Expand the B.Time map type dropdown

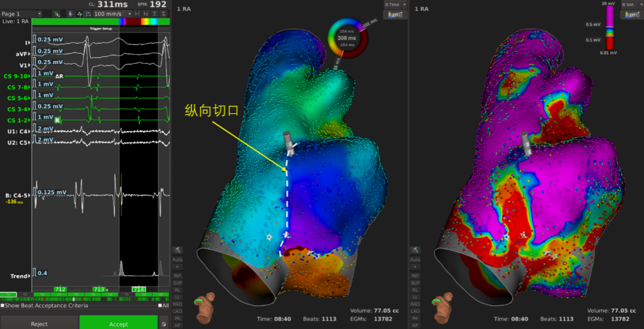tap(404, 4)
